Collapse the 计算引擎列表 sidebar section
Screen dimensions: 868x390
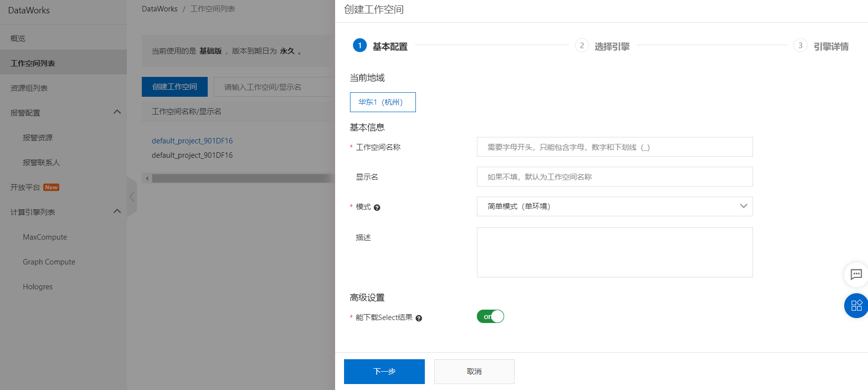117,211
